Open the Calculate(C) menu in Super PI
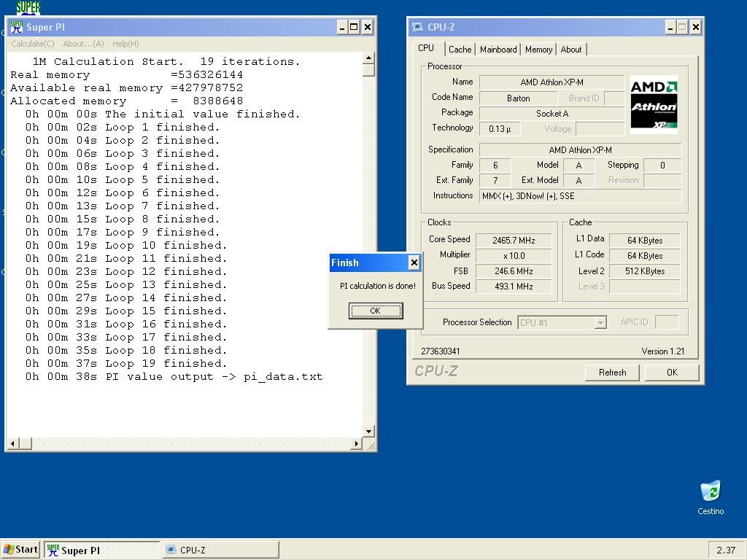 (x=33, y=44)
